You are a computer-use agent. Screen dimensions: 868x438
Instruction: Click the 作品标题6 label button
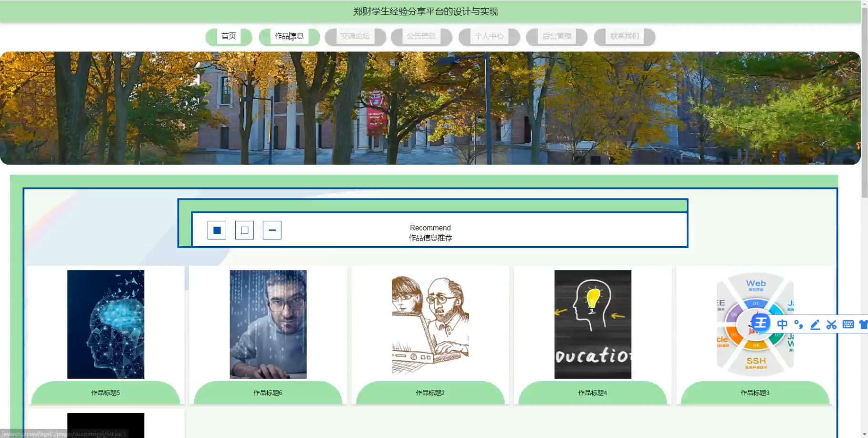pyautogui.click(x=268, y=393)
